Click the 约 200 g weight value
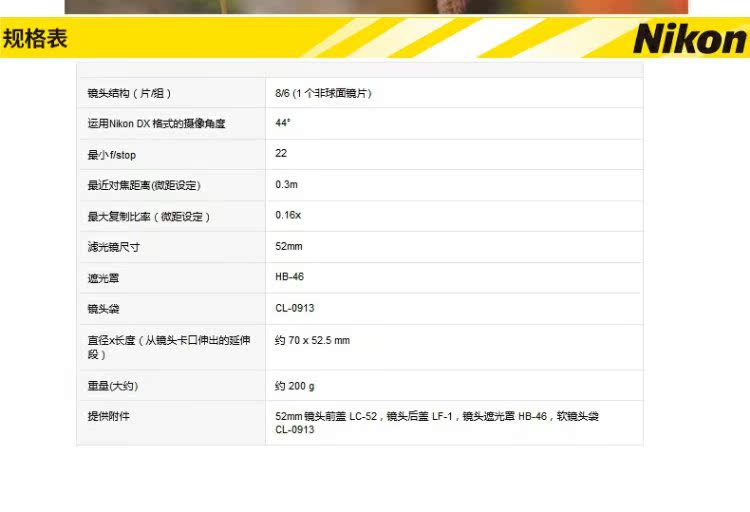 pos(295,386)
